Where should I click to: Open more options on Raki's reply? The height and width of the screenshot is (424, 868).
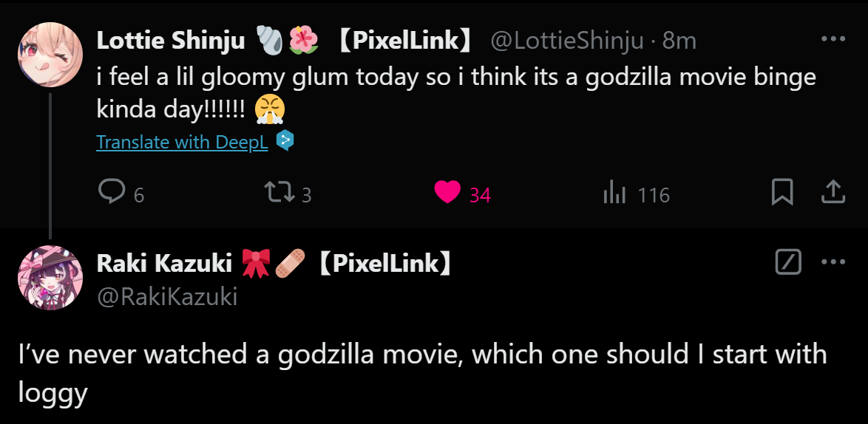833,261
